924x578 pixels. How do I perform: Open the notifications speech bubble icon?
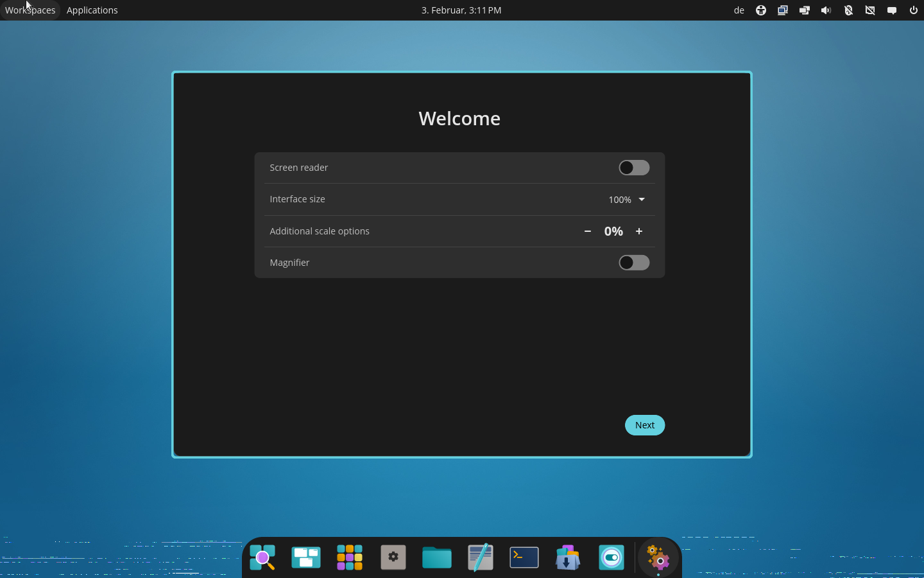click(891, 10)
